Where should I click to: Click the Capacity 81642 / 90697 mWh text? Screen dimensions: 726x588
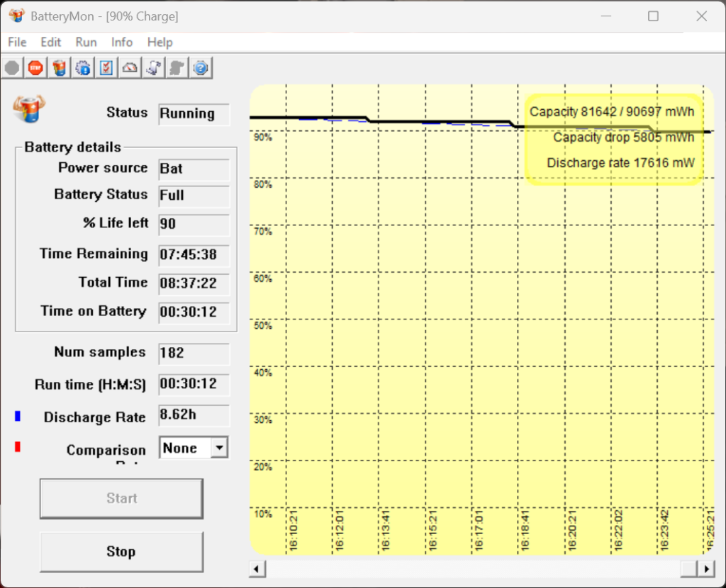(612, 112)
